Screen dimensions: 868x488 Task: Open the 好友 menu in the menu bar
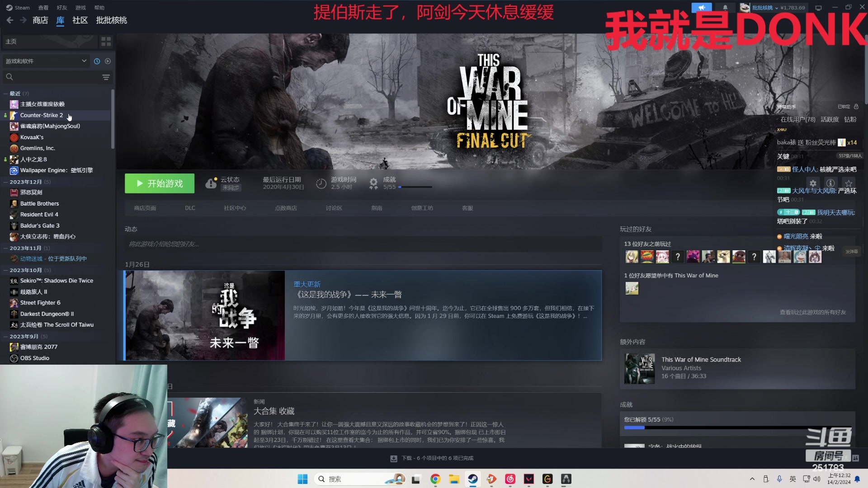click(x=61, y=7)
